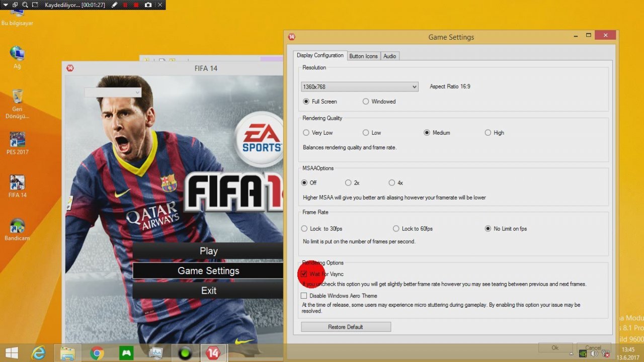Select the Ağ network desktop icon
Image resolution: width=644 pixels, height=362 pixels.
17,57
